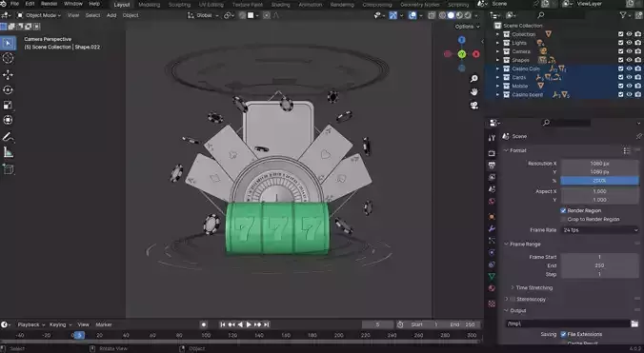The width and height of the screenshot is (644, 353).
Task: Toggle the File Extensions checkbox
Action: coord(563,334)
